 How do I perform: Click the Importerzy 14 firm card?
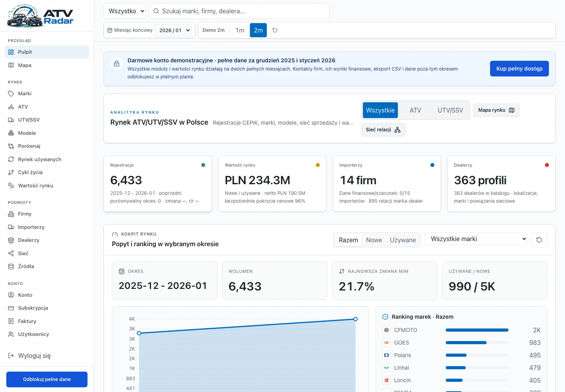click(387, 184)
